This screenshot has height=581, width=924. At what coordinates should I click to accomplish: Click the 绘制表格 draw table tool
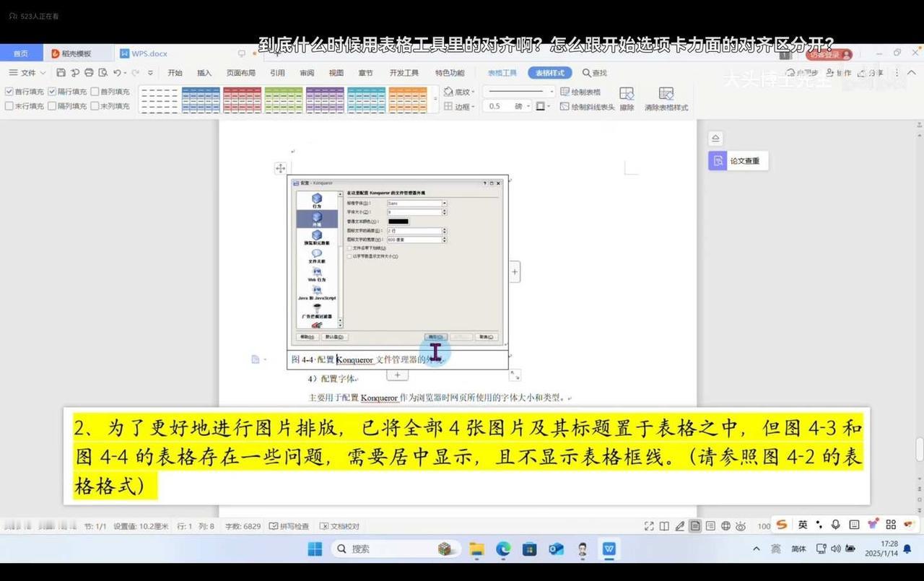click(580, 92)
